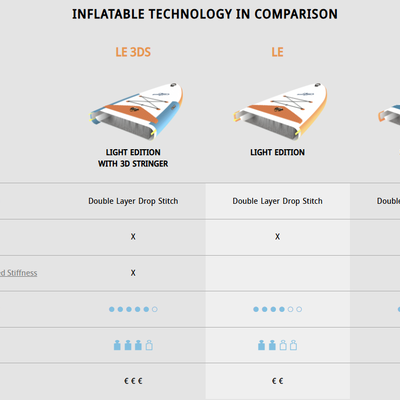Click the Light Edition with 3D Stringer caption
This screenshot has width=400, height=400.
tap(133, 158)
